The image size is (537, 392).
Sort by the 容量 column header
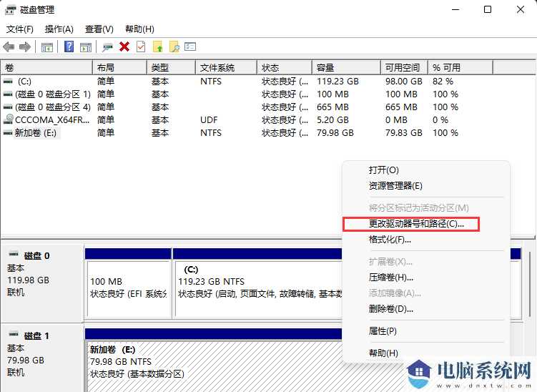346,67
